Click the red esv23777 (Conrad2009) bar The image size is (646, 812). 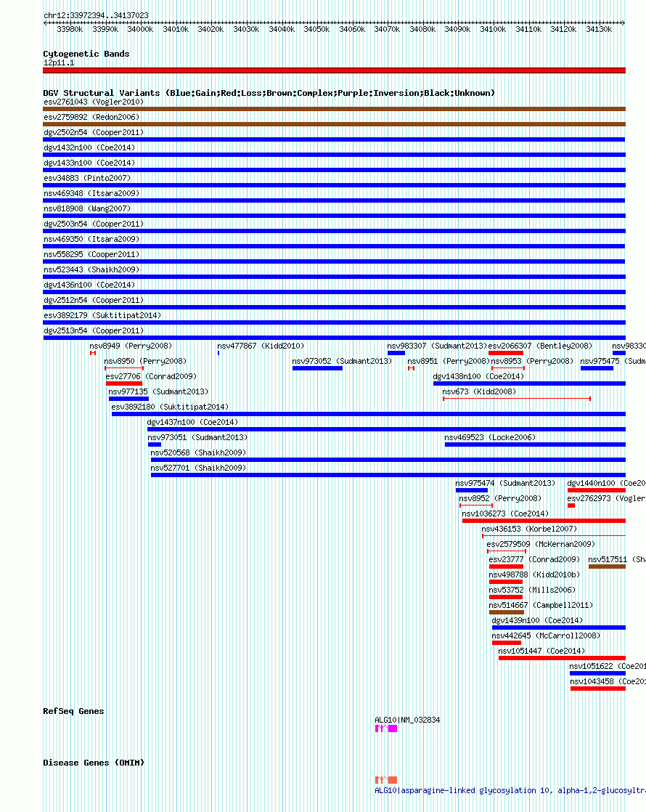click(x=506, y=567)
